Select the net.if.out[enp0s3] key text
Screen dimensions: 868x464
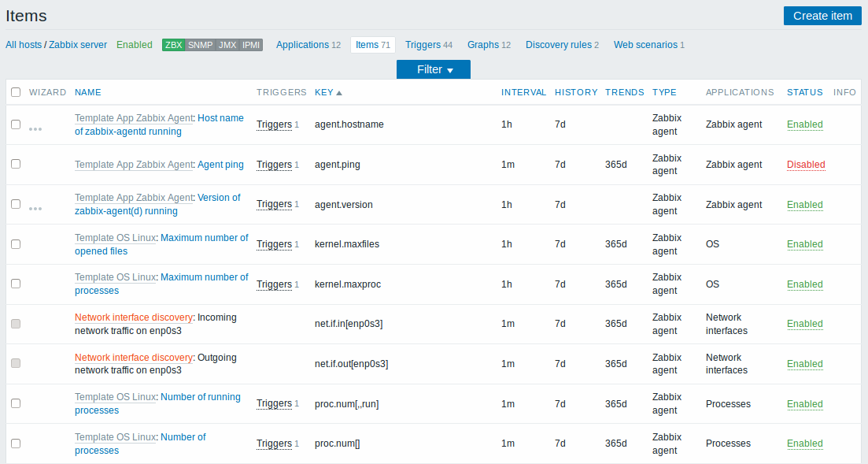pyautogui.click(x=352, y=364)
